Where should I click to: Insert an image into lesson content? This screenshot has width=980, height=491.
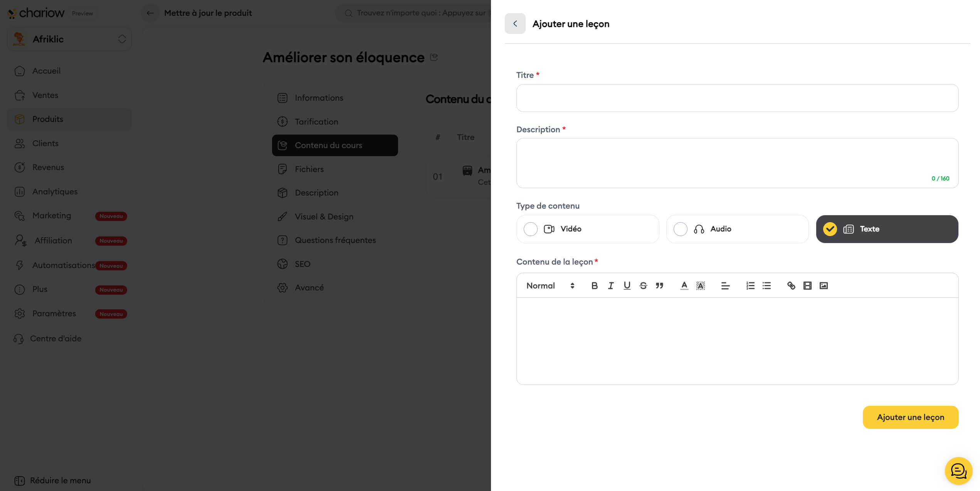click(x=824, y=285)
